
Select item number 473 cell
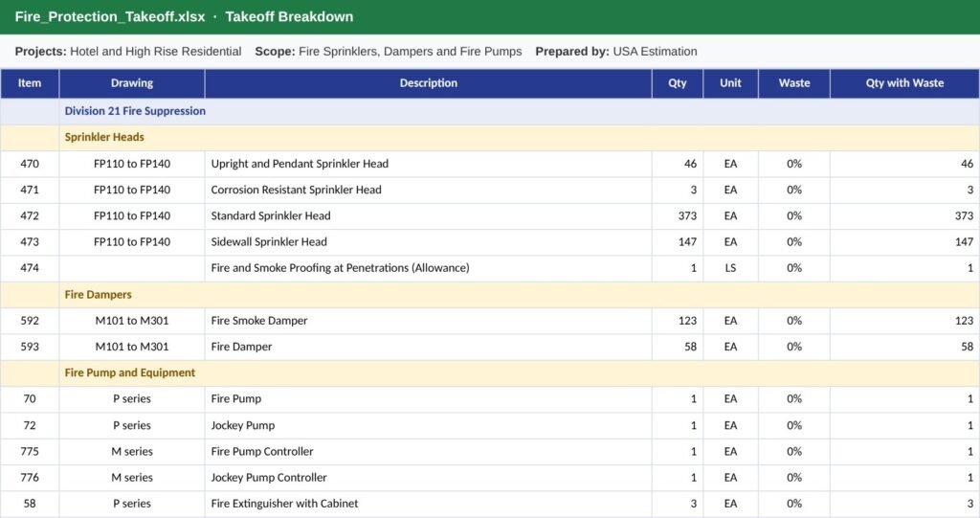pos(30,242)
